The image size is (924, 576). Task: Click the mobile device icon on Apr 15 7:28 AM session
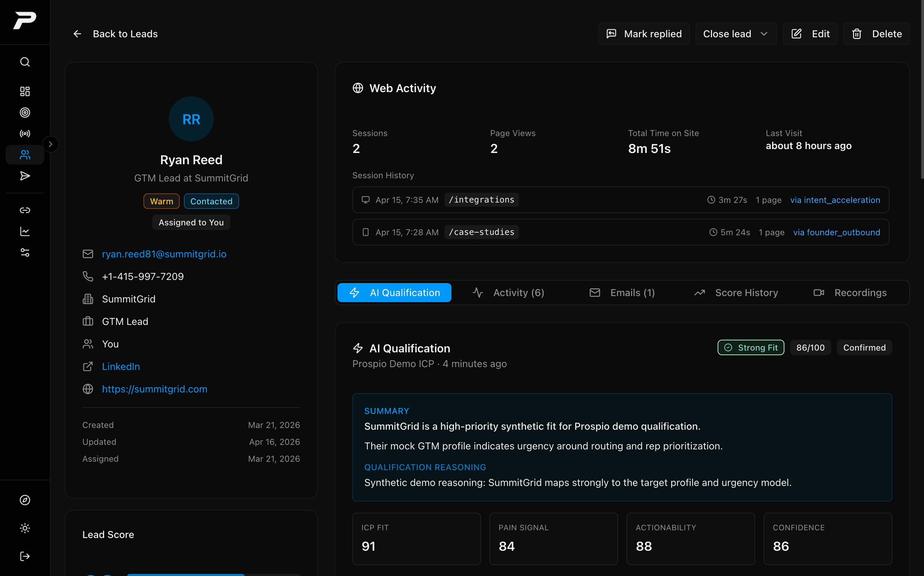click(x=366, y=232)
